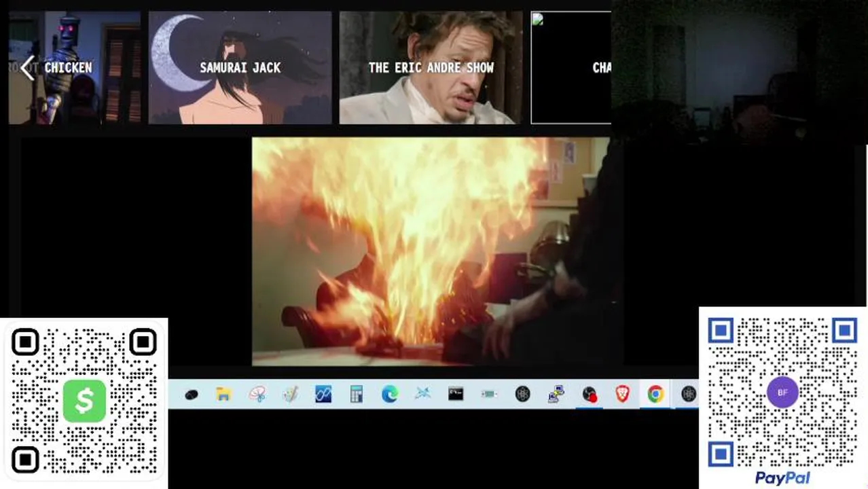
Task: Open the blue jet plane app icon
Action: click(422, 395)
